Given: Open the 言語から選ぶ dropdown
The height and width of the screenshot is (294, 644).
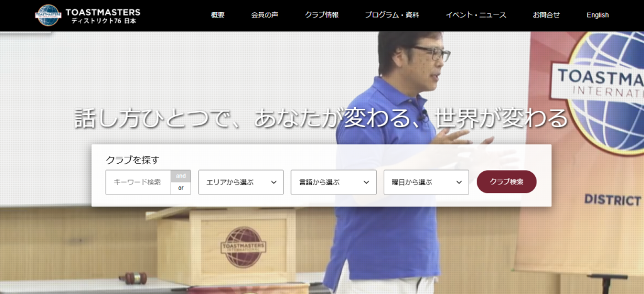Looking at the screenshot, I should tap(333, 182).
